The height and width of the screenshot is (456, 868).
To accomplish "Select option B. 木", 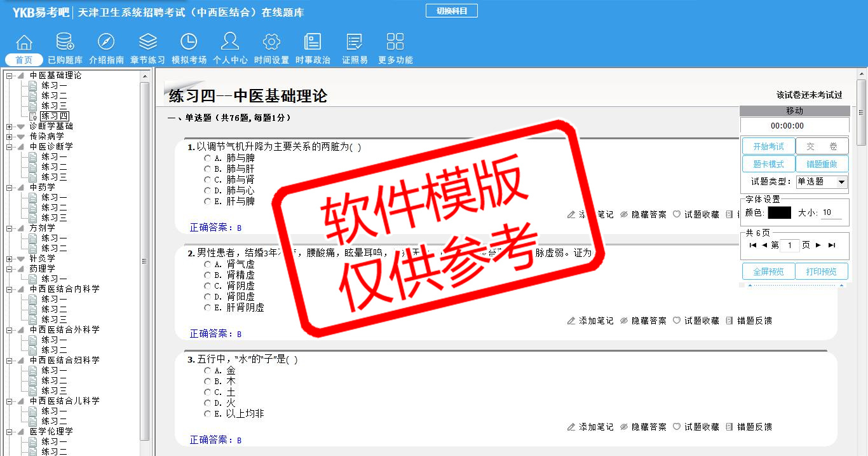I will (207, 381).
